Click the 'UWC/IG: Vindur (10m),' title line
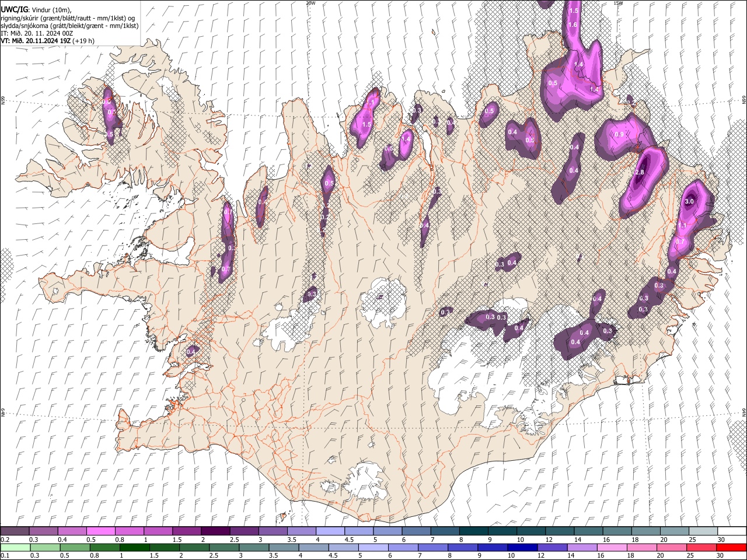Viewport: 747px width, 560px height. click(36, 10)
